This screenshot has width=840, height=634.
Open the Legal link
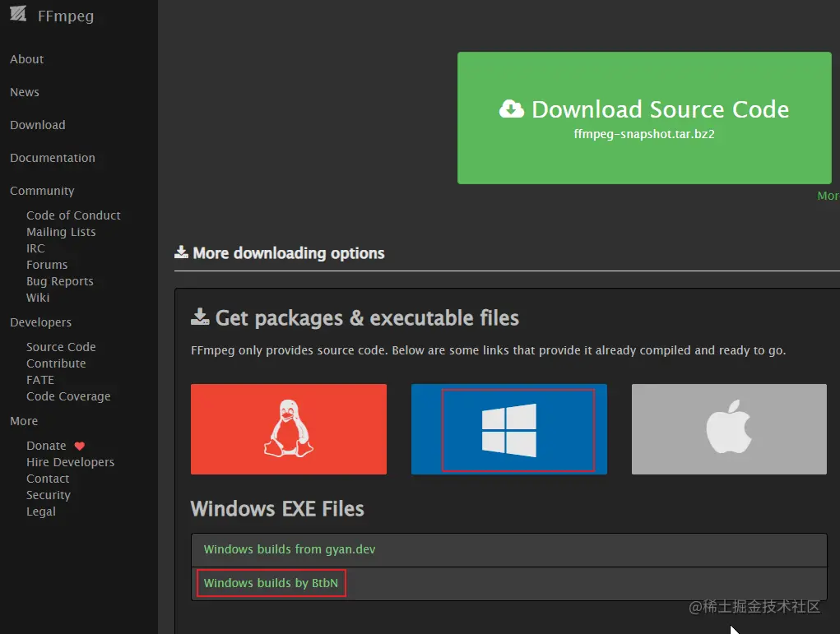40,512
